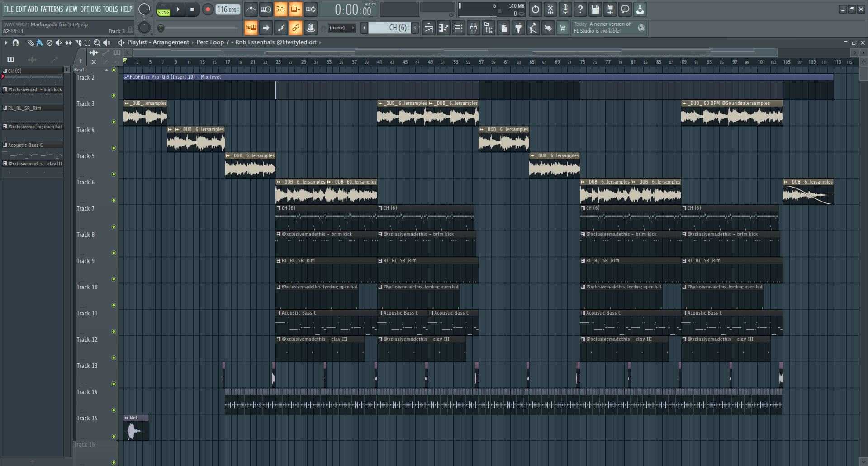Open the PATTERNS menu
Screen dimensions: 868x466
point(52,9)
